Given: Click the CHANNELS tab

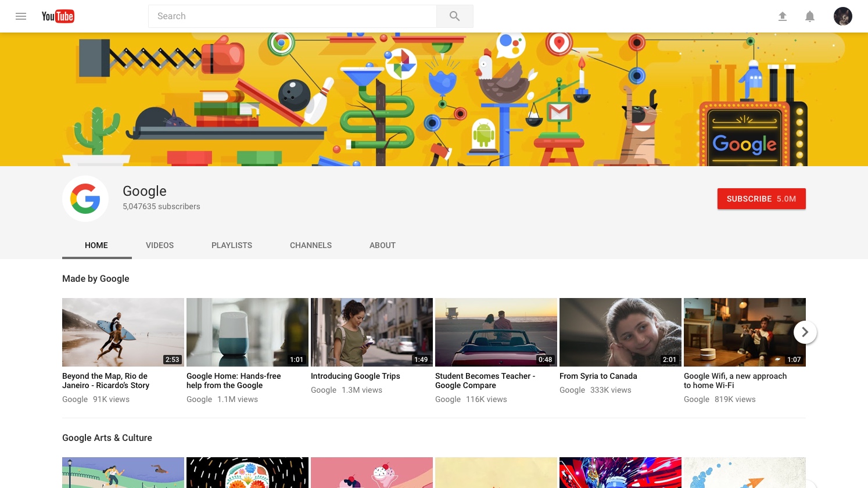Looking at the screenshot, I should click(x=311, y=245).
